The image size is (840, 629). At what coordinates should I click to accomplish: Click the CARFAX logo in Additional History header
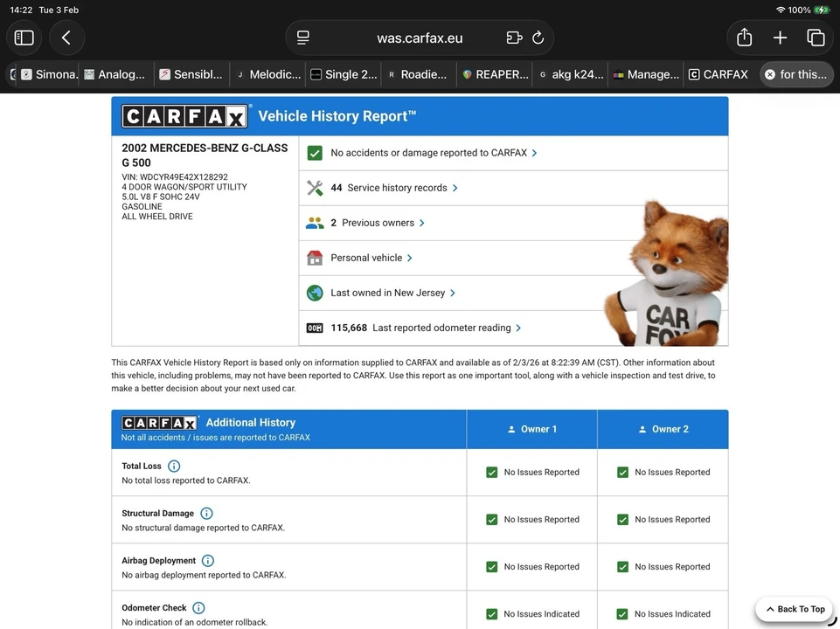(160, 423)
